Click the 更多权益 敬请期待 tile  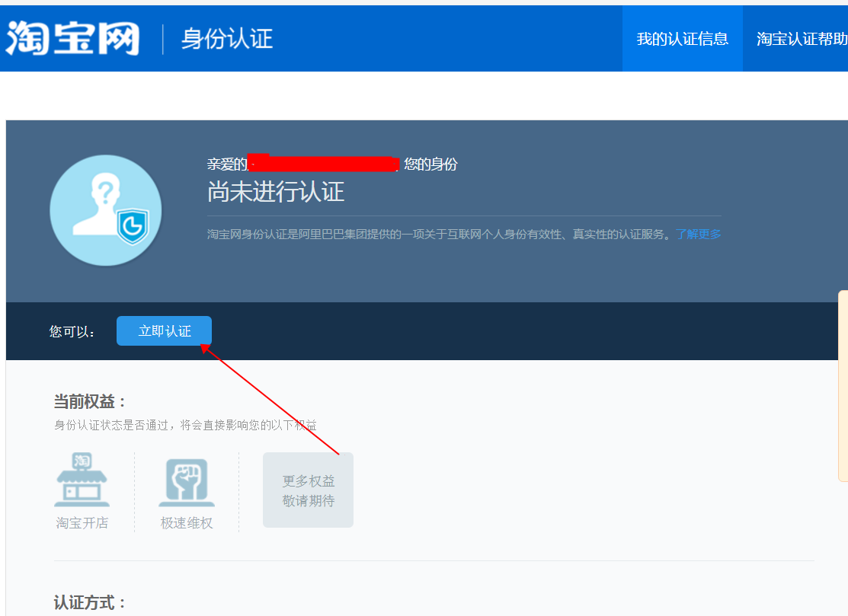point(309,490)
